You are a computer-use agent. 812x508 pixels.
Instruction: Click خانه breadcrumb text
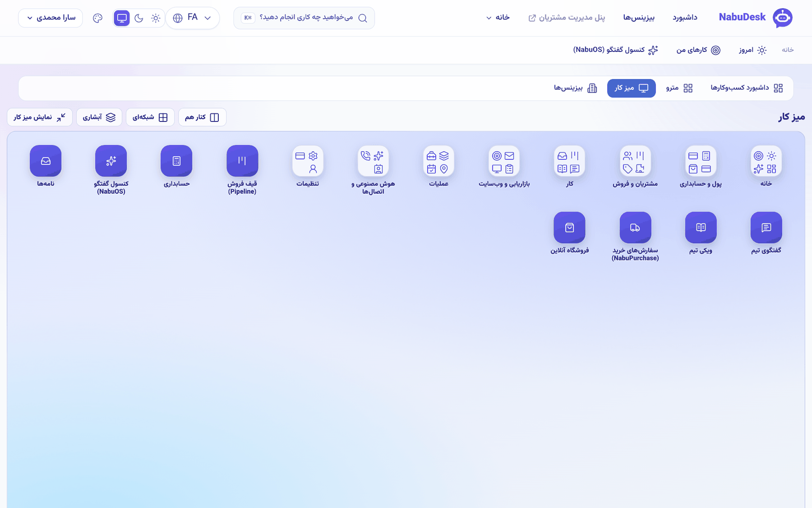tap(788, 50)
